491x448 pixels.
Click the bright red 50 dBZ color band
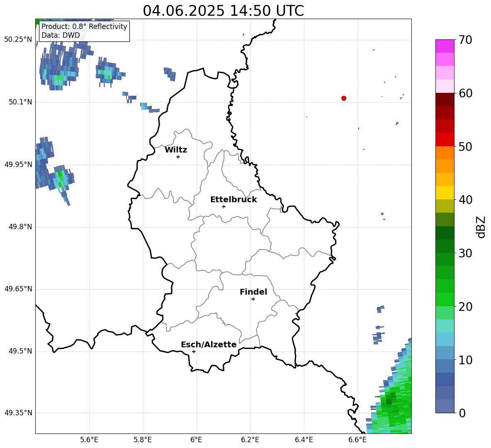point(445,140)
